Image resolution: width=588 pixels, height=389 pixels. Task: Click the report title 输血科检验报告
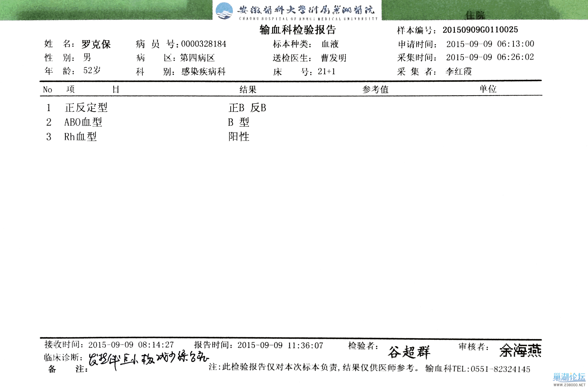point(297,30)
